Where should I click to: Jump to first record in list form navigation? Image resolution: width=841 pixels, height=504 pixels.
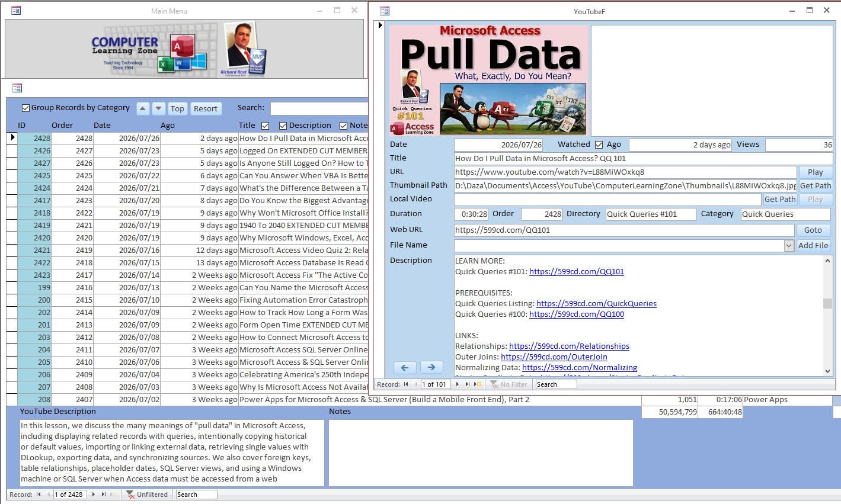pos(39,495)
